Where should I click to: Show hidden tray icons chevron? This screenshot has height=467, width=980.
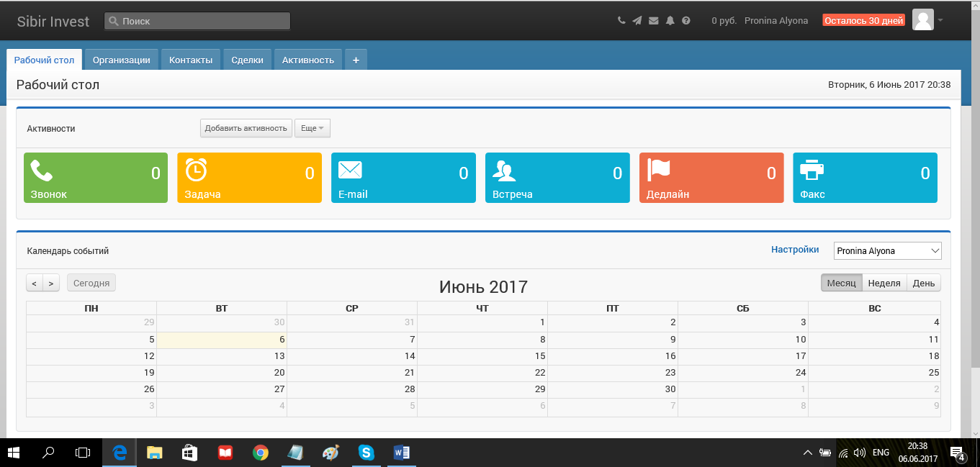tap(808, 453)
